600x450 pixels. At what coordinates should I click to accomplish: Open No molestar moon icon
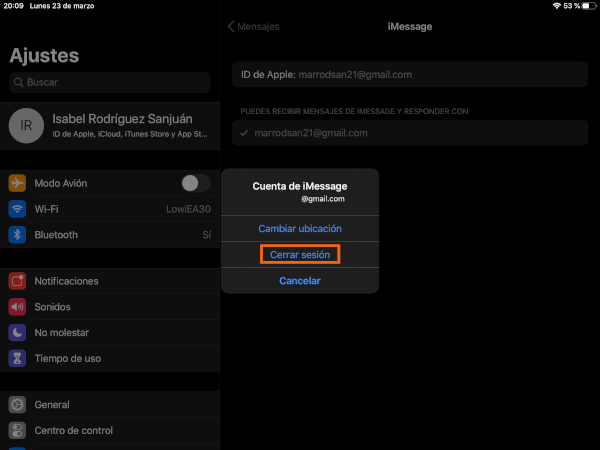click(x=17, y=332)
